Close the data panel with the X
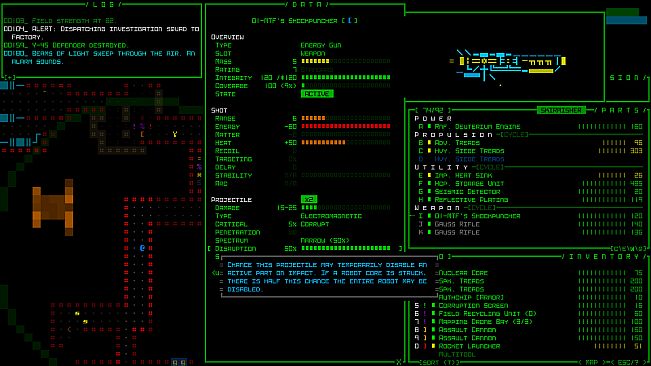Image resolution: width=651 pixels, height=366 pixels. click(x=399, y=362)
